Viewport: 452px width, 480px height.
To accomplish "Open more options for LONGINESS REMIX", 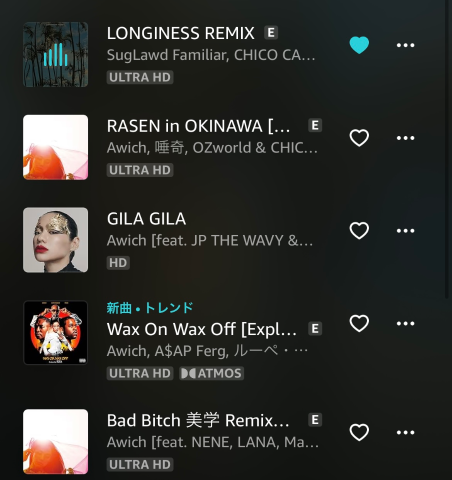I will (405, 45).
